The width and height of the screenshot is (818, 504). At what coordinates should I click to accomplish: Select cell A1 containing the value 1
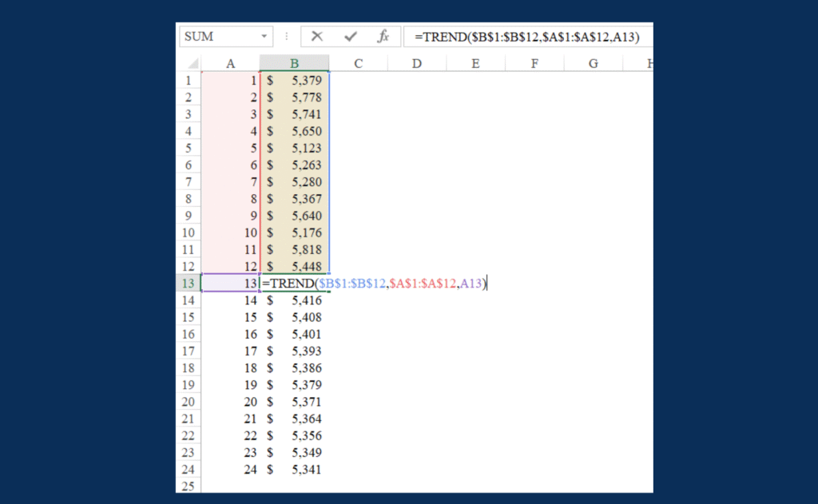tap(231, 80)
